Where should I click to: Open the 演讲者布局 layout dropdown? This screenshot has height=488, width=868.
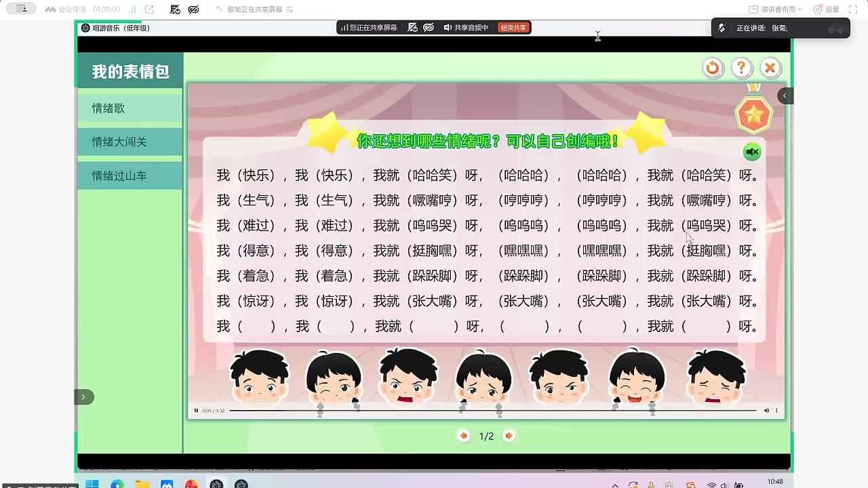(775, 9)
